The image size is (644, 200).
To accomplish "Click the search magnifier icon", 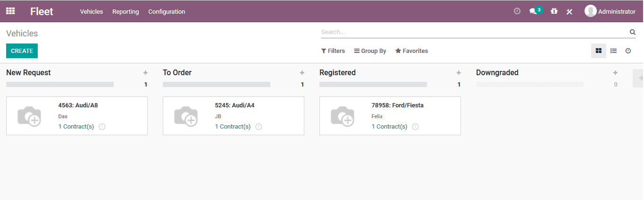I will [x=632, y=32].
